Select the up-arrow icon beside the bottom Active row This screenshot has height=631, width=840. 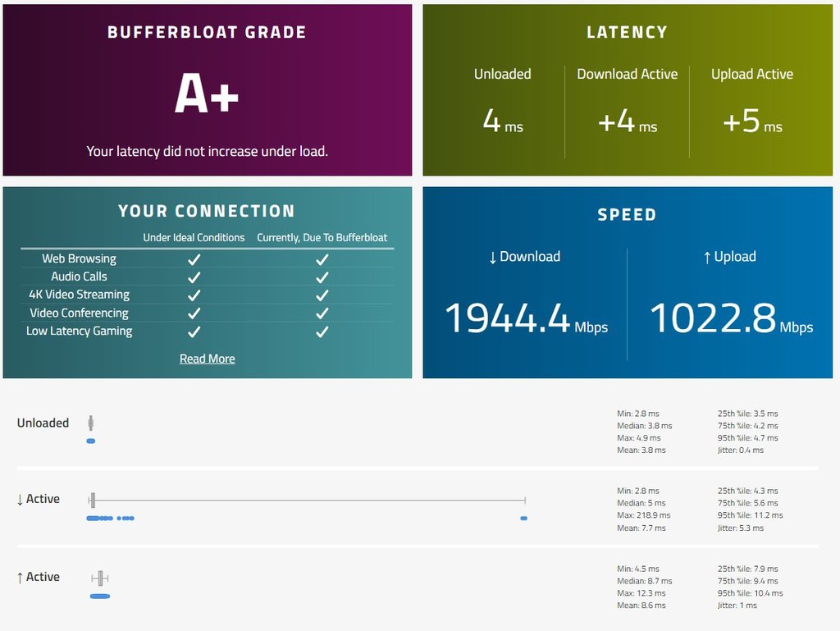pos(21,576)
